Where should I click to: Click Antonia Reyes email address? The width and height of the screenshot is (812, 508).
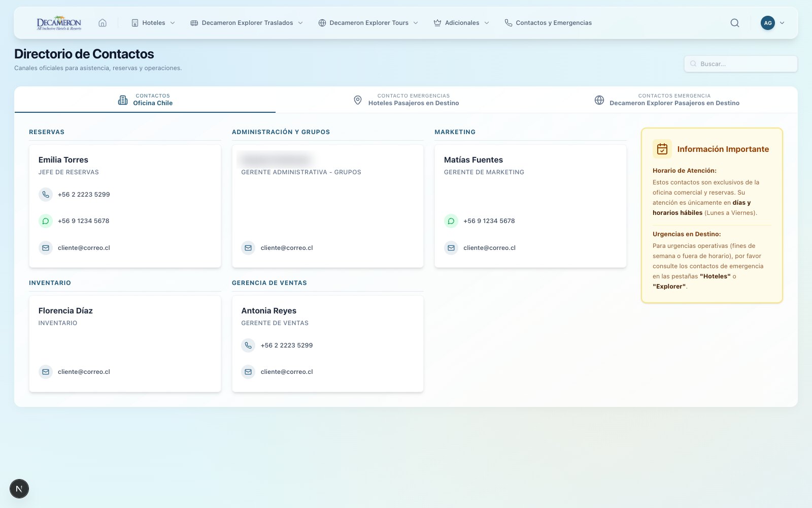click(287, 372)
